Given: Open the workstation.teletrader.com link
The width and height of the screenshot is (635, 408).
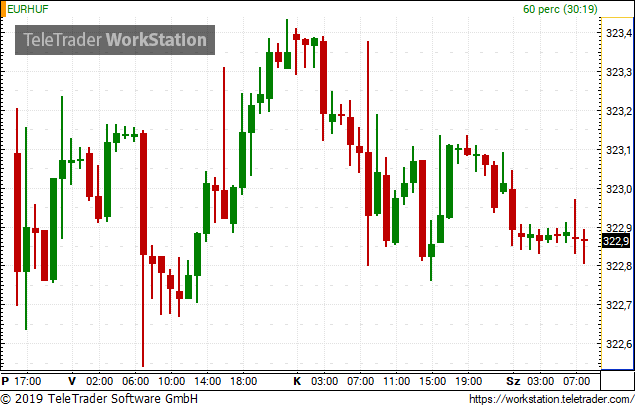Looking at the screenshot, I should 552,399.
